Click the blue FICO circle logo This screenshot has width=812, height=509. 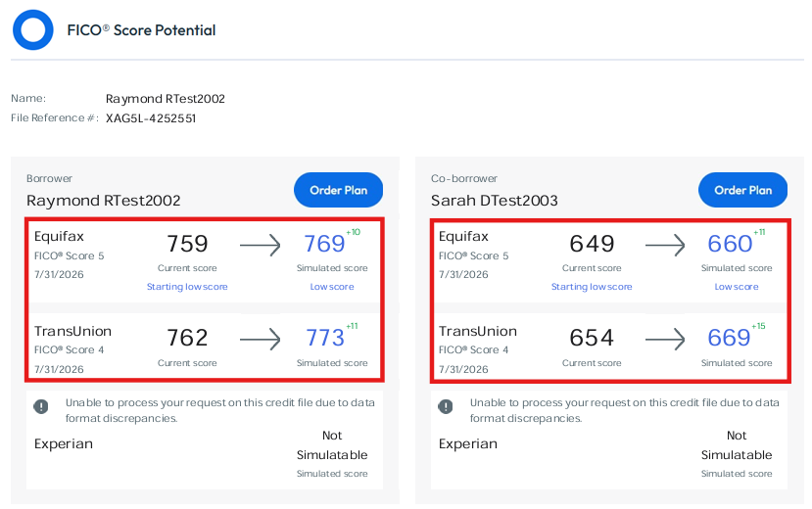coord(33,30)
